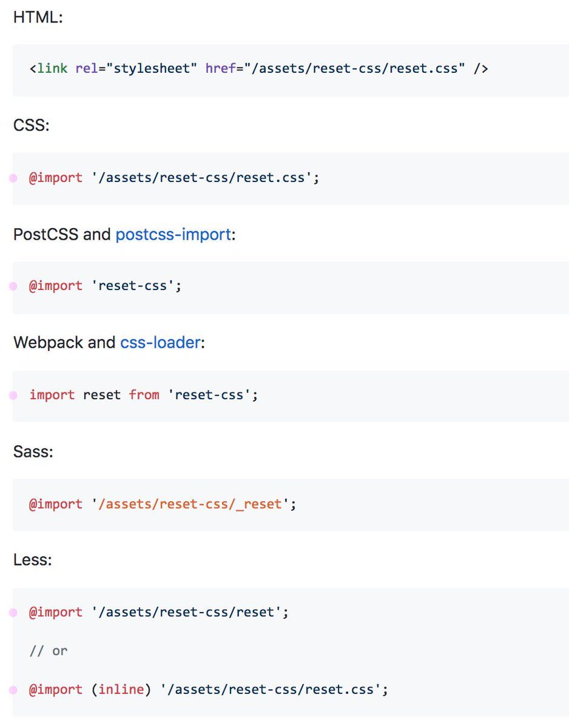This screenshot has height=728, width=569.
Task: Click the 'Sass:' heading text
Action: tap(33, 452)
